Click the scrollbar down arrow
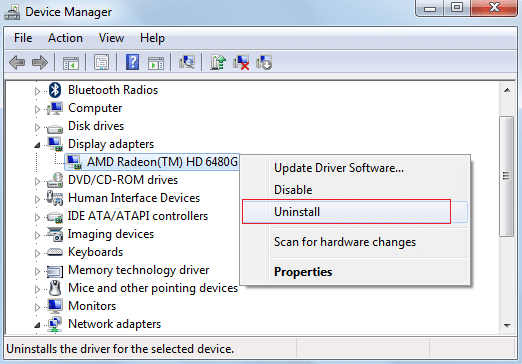The width and height of the screenshot is (522, 364). click(507, 325)
